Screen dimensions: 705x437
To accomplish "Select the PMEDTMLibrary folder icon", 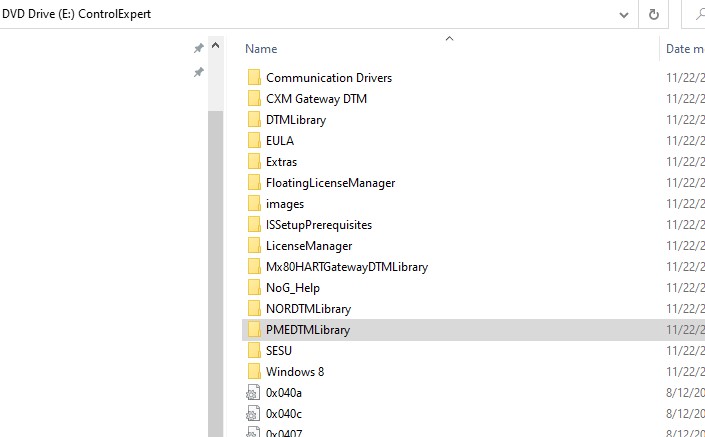I will 254,330.
